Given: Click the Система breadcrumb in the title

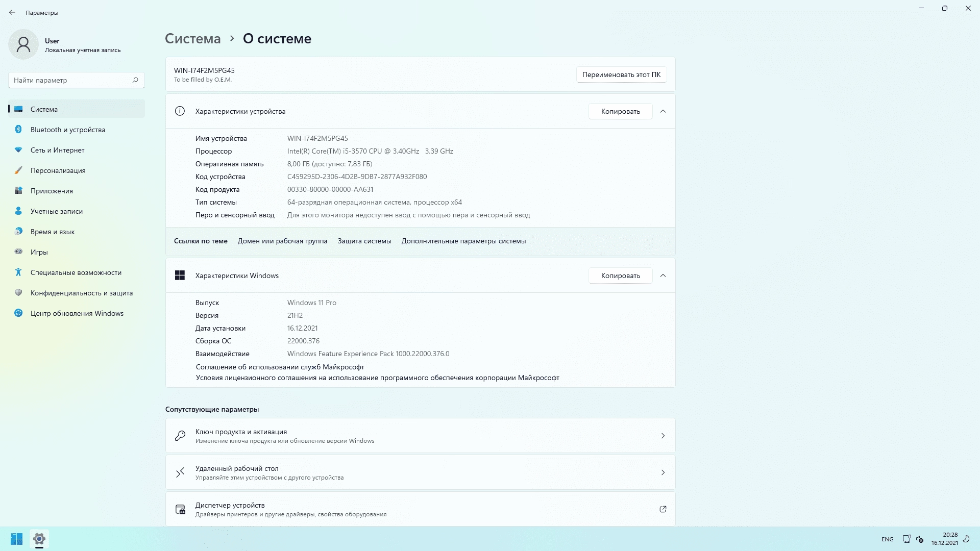Looking at the screenshot, I should click(193, 38).
